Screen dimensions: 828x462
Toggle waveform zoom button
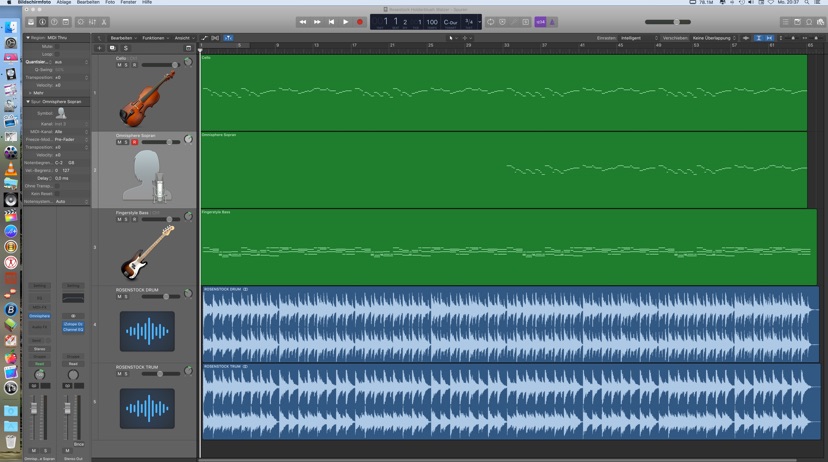746,38
